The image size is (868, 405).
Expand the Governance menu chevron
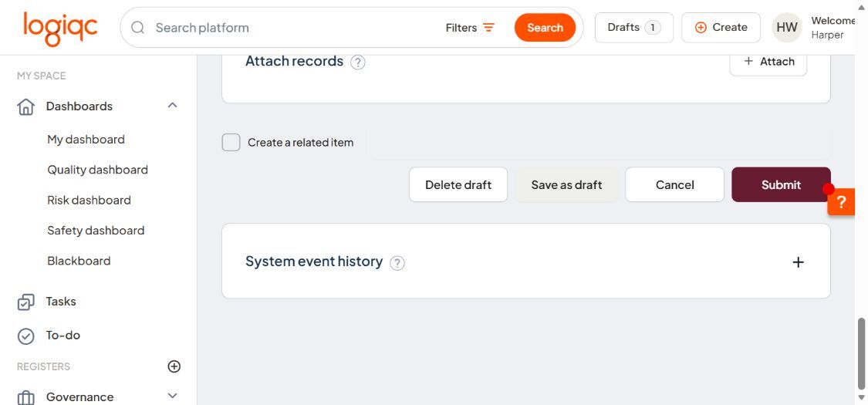[173, 396]
